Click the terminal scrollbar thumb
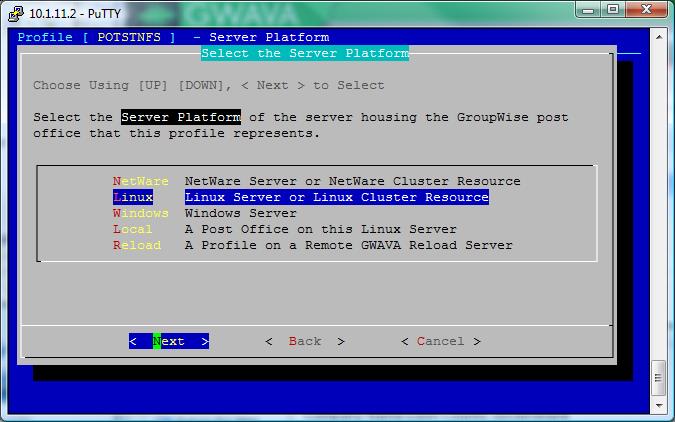Image resolution: width=675 pixels, height=422 pixels. pos(659,378)
